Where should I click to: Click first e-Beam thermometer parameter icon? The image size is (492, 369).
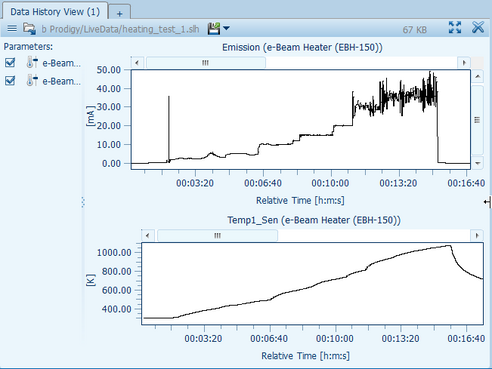pos(32,62)
